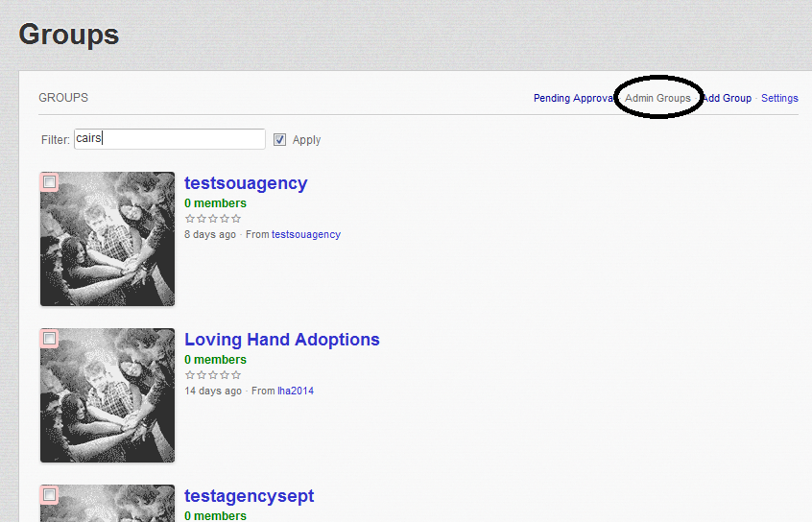Focus the Filter text field
Image resolution: width=812 pixels, height=522 pixels.
point(169,139)
